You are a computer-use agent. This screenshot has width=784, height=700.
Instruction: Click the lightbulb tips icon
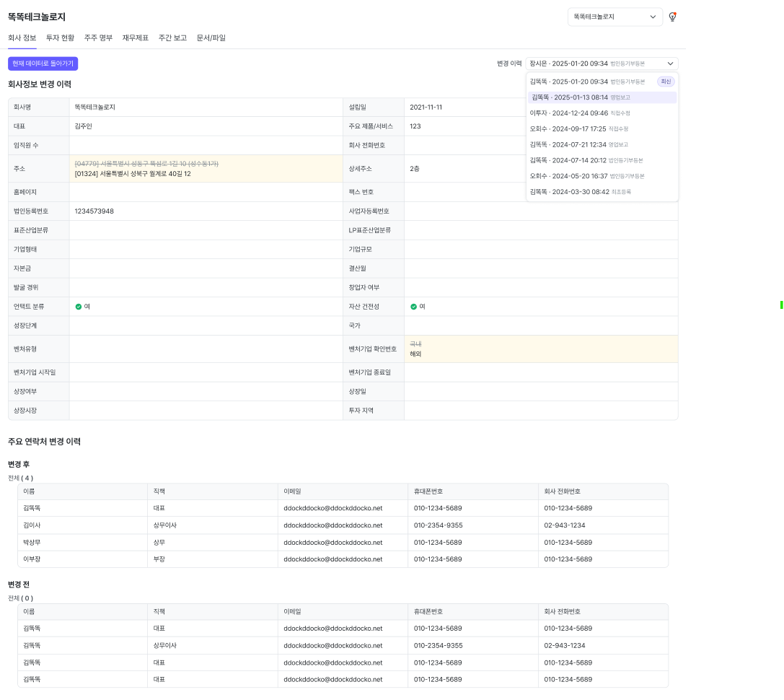tap(672, 17)
